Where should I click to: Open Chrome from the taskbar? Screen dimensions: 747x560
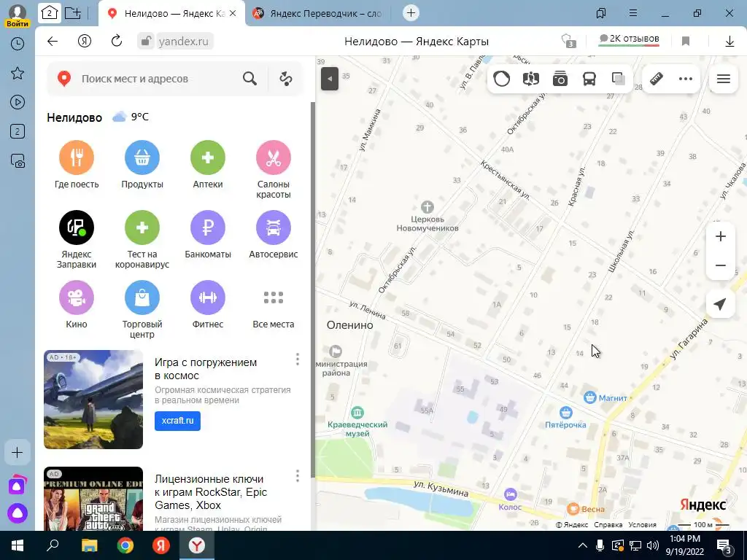(x=125, y=545)
